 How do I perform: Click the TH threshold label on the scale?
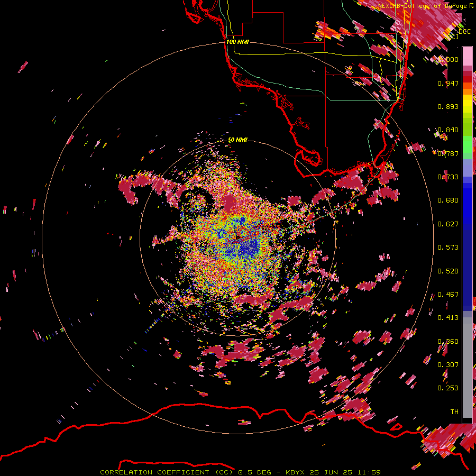(454, 412)
